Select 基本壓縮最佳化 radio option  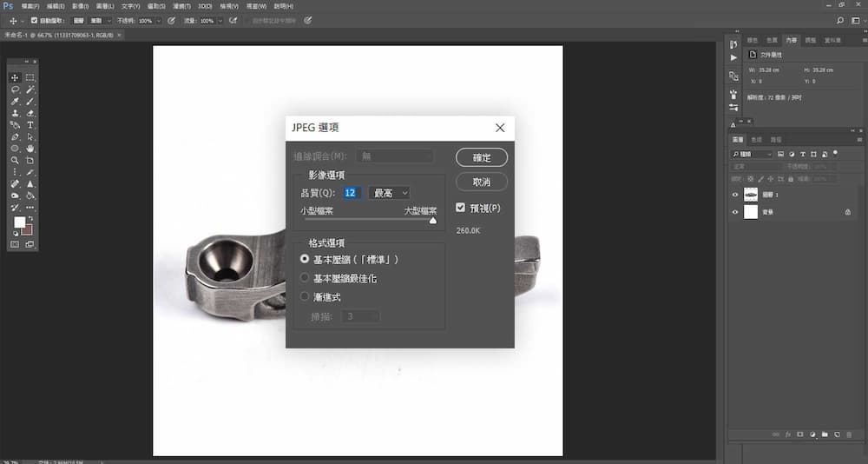[304, 278]
